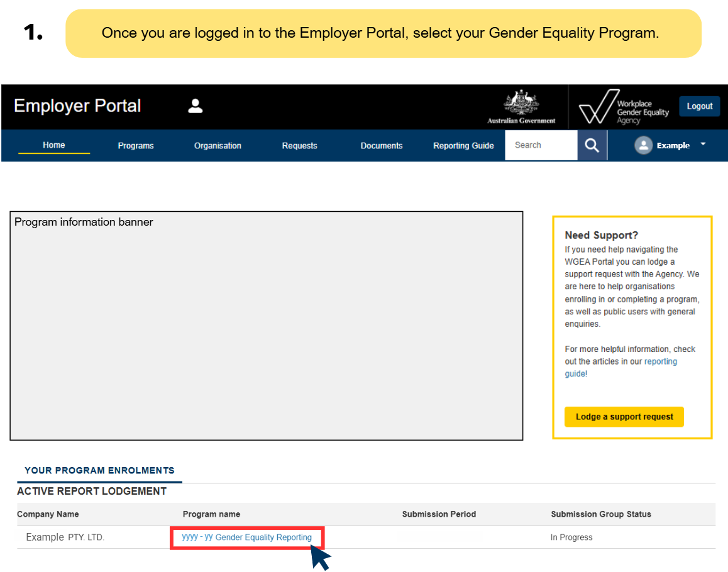Click the account avatar next to Example
Image resolution: width=728 pixels, height=572 pixels.
(x=643, y=145)
